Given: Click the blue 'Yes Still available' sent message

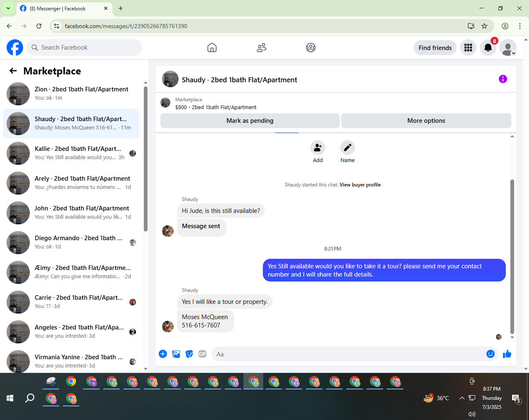Looking at the screenshot, I should pyautogui.click(x=384, y=270).
